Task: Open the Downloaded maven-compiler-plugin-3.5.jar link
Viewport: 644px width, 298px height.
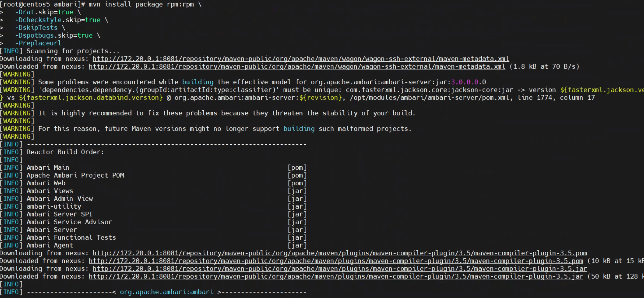Action: [x=336, y=276]
